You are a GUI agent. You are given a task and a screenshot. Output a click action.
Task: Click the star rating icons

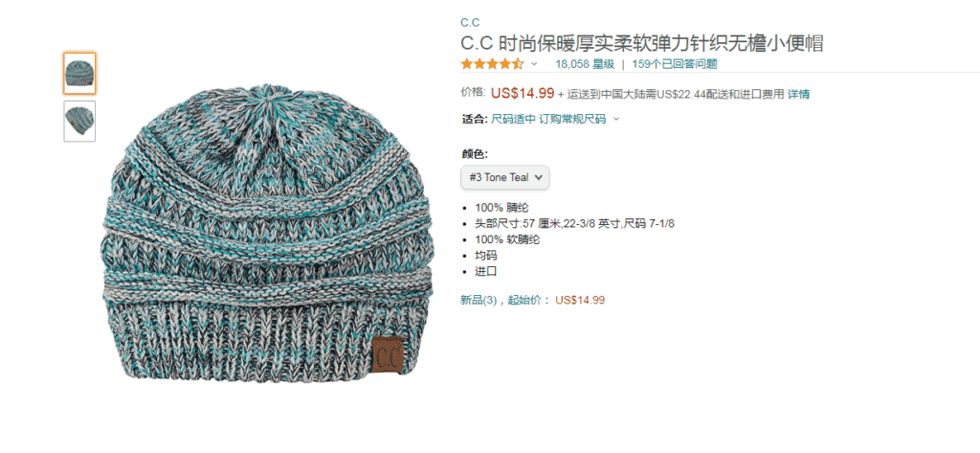tap(492, 64)
